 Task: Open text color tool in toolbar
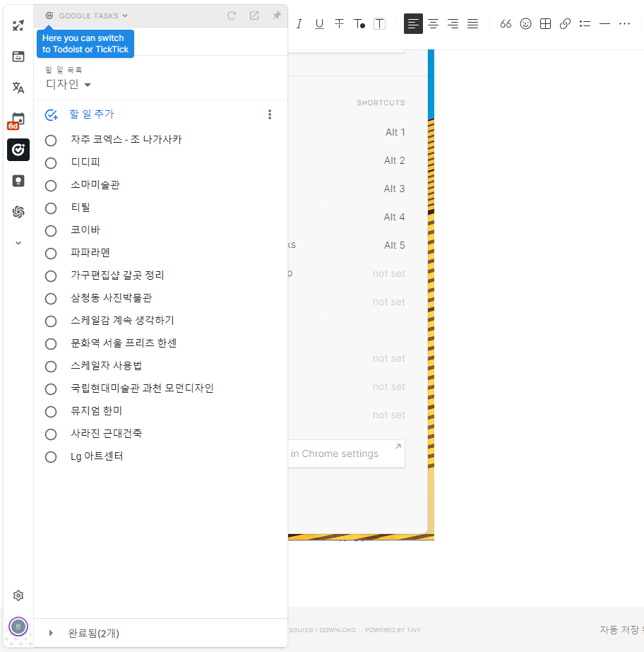(x=359, y=24)
